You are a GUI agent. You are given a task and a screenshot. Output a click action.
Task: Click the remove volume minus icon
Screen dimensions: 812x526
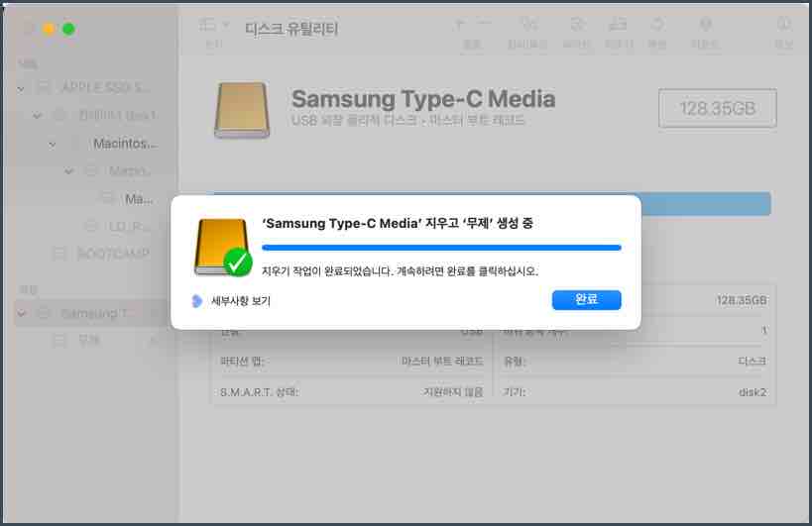click(x=483, y=24)
